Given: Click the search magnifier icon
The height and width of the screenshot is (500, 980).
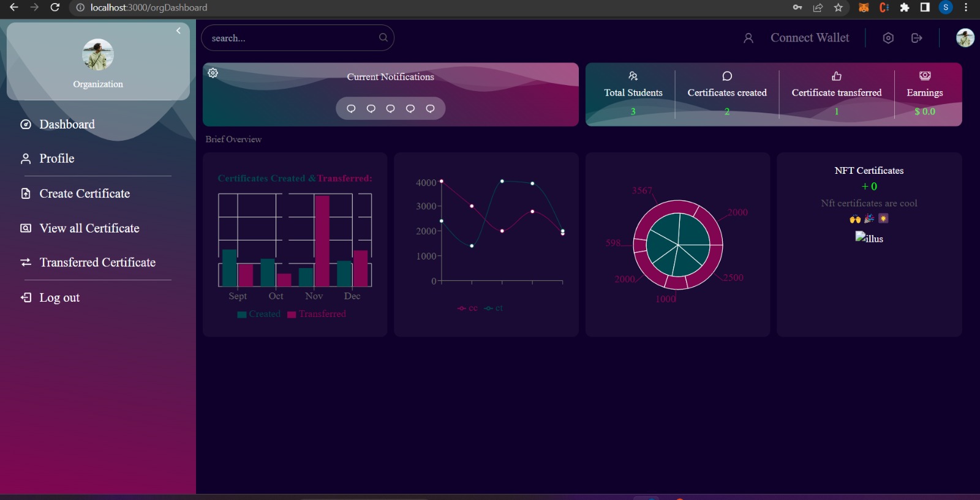Looking at the screenshot, I should click(383, 37).
